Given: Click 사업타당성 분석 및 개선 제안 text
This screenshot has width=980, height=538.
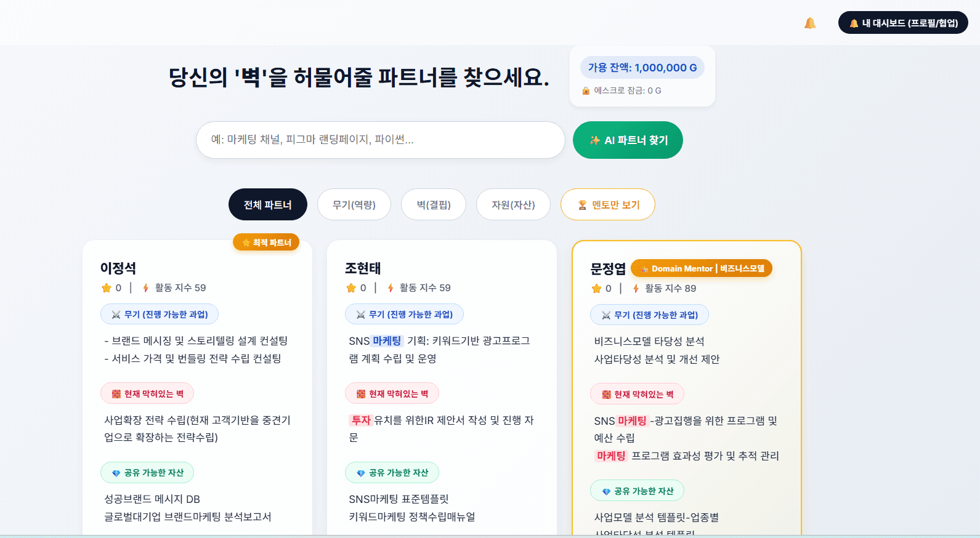Looking at the screenshot, I should coord(657,359).
